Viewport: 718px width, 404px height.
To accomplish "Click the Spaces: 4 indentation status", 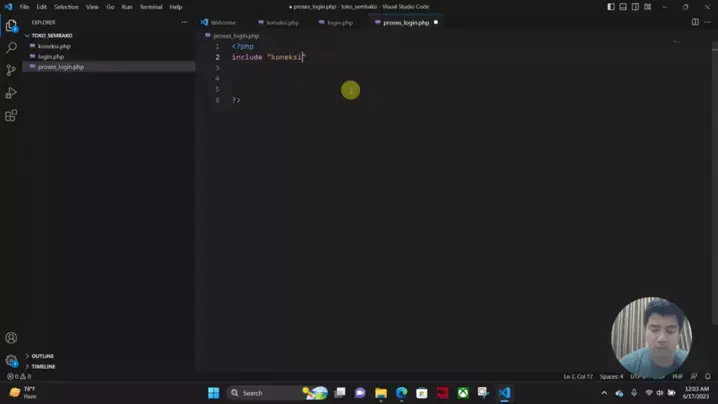I will tap(611, 377).
